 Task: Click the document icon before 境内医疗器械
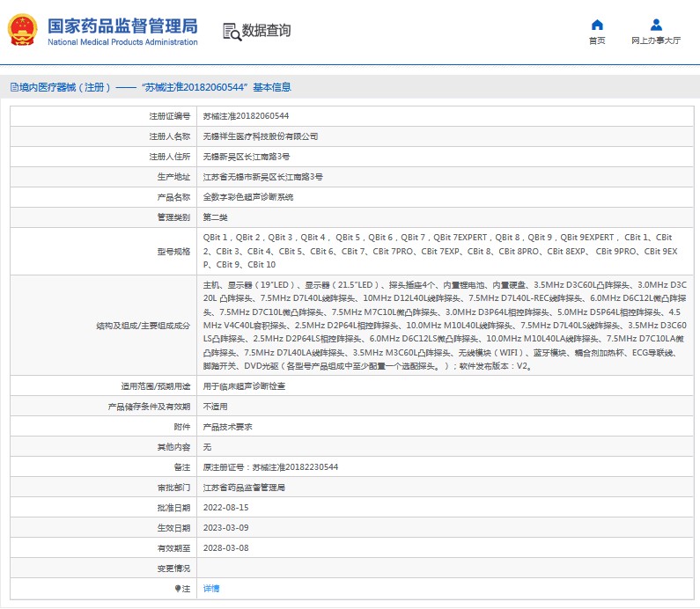(x=13, y=87)
